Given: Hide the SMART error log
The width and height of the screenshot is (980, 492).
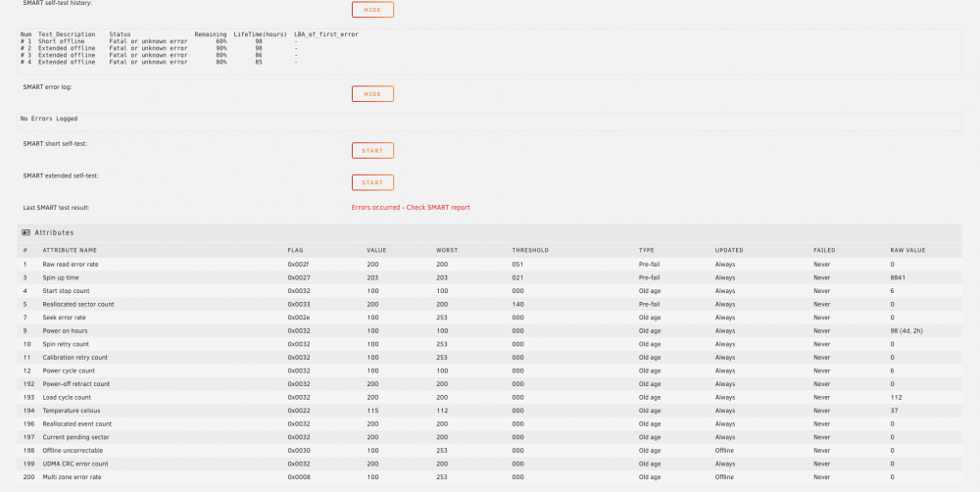Looking at the screenshot, I should pos(372,94).
